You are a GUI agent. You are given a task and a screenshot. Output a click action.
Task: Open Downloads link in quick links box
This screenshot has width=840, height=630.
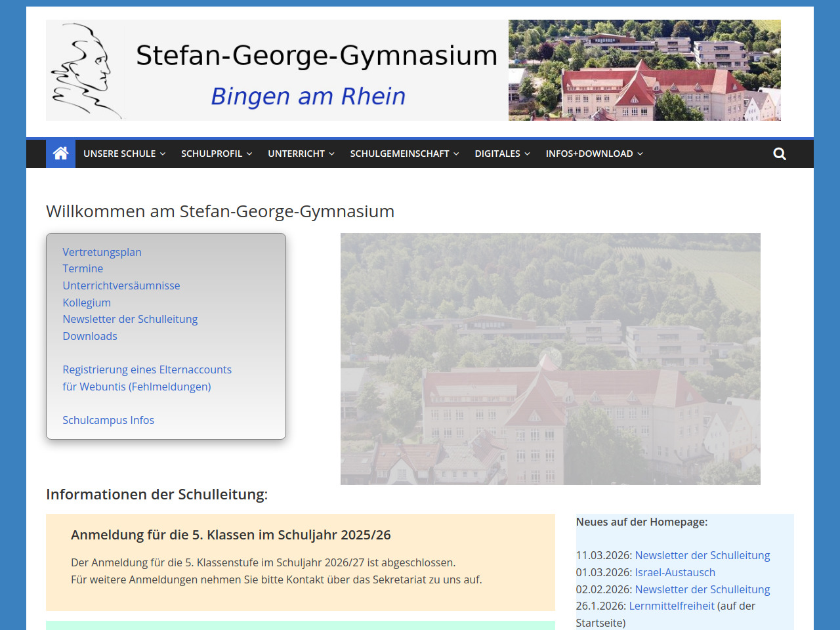pos(90,336)
